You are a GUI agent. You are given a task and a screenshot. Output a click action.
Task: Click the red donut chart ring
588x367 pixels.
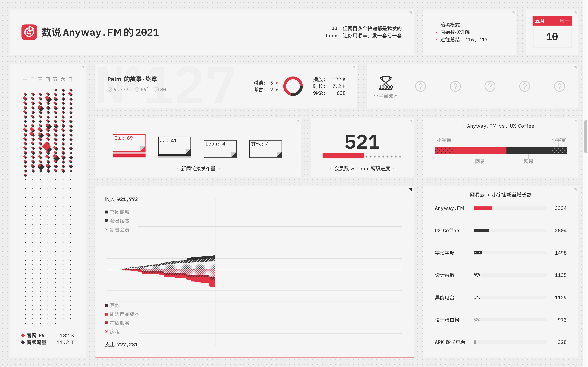tap(293, 86)
